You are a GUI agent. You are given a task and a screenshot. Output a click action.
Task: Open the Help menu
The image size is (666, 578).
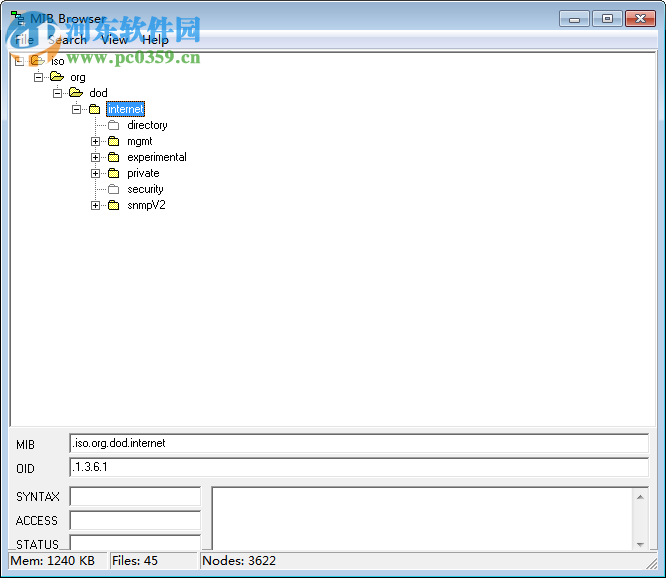click(x=155, y=40)
